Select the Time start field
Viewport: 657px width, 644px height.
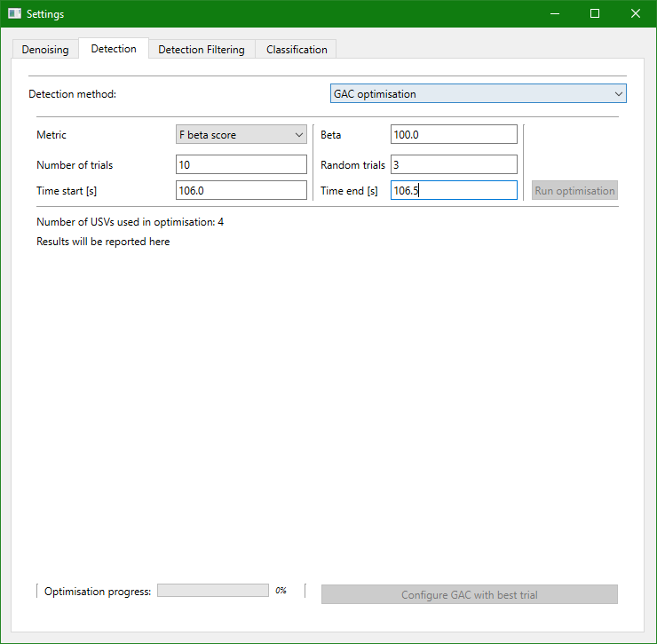coord(241,190)
